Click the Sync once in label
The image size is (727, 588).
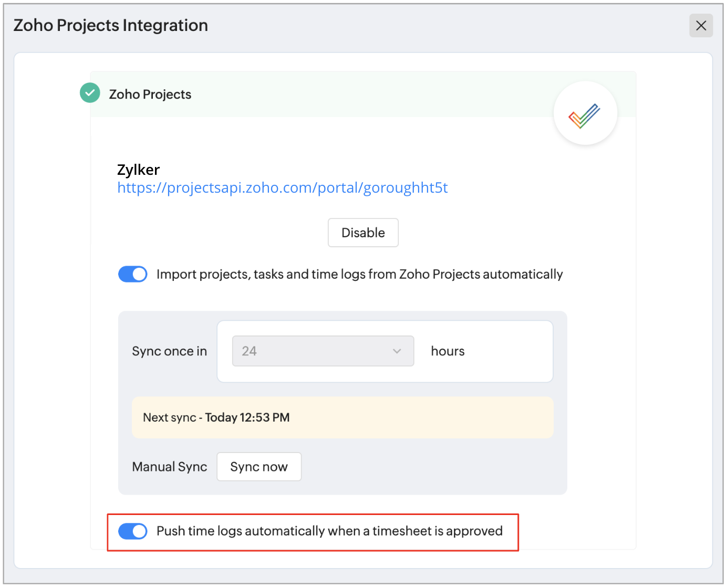point(170,351)
